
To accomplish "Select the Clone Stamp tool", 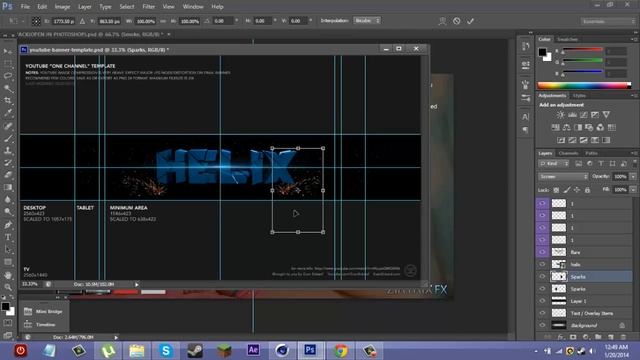I will pyautogui.click(x=7, y=150).
